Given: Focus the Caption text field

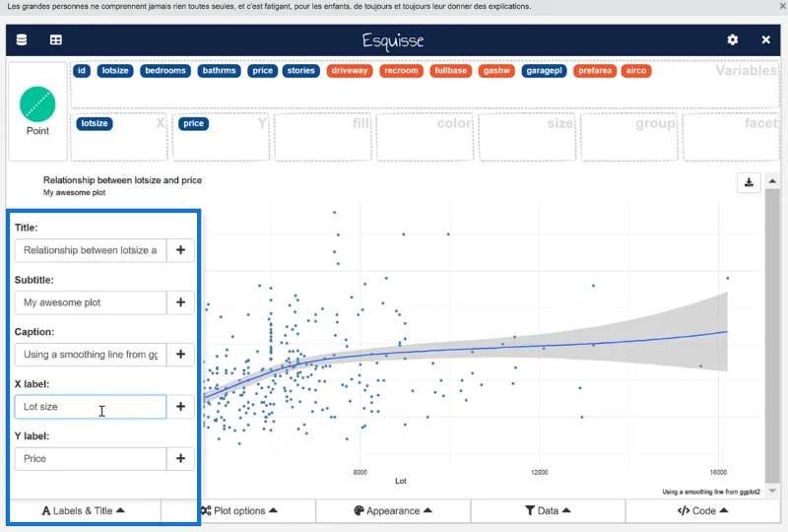Looking at the screenshot, I should (x=91, y=355).
